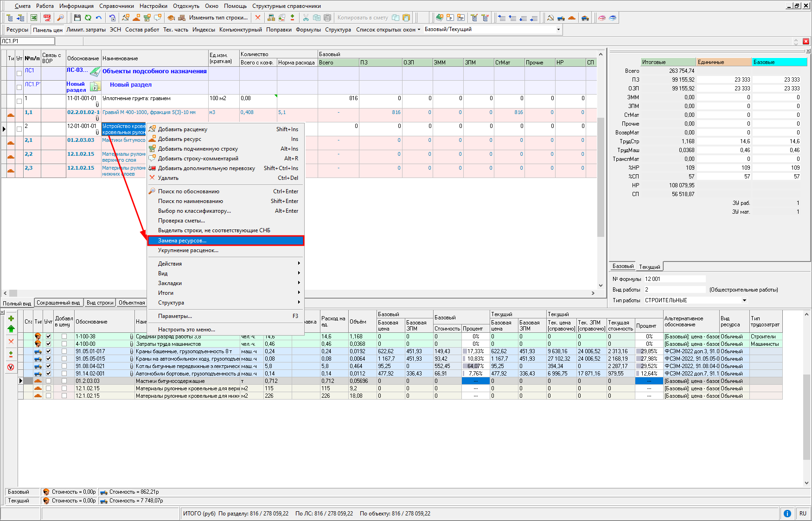The image size is (812, 521).
Task: Open the Тип работы СТРОИТЕЛЬНЫЕ dropdown
Action: coord(744,300)
